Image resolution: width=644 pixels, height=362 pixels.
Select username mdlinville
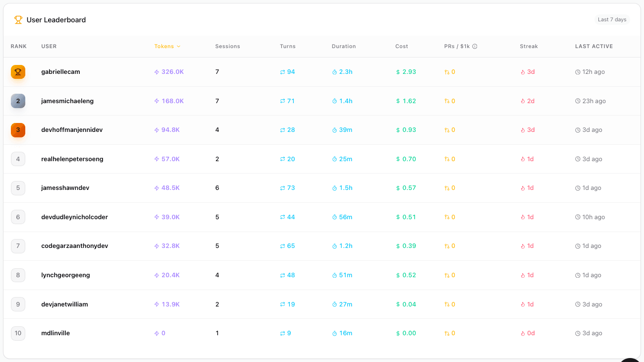pyautogui.click(x=55, y=333)
